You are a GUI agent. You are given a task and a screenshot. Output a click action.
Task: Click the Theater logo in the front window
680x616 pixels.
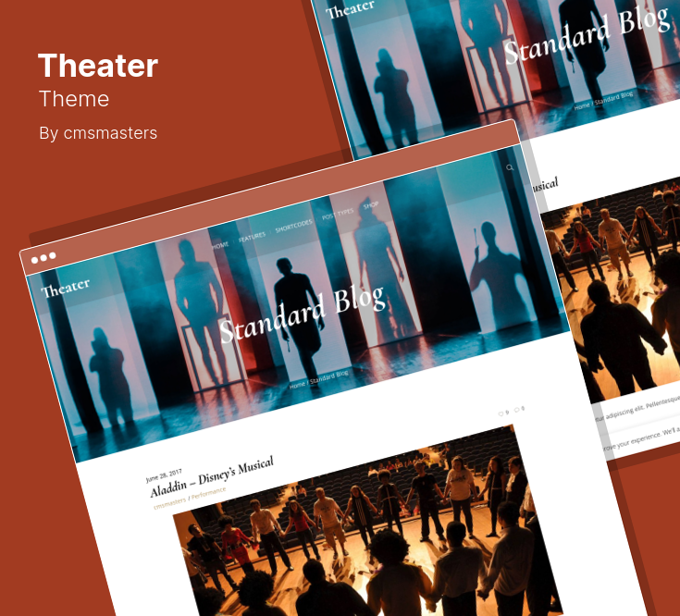[x=66, y=288]
